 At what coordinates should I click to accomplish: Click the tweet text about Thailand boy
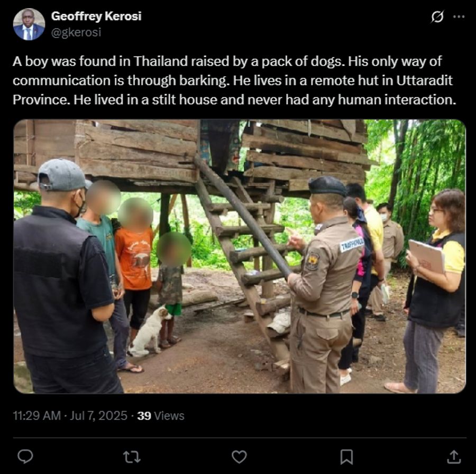click(x=234, y=80)
